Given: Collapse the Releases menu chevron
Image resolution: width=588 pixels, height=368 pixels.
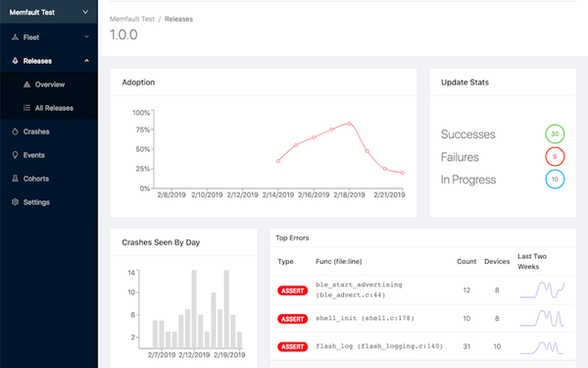Looking at the screenshot, I should tap(86, 61).
